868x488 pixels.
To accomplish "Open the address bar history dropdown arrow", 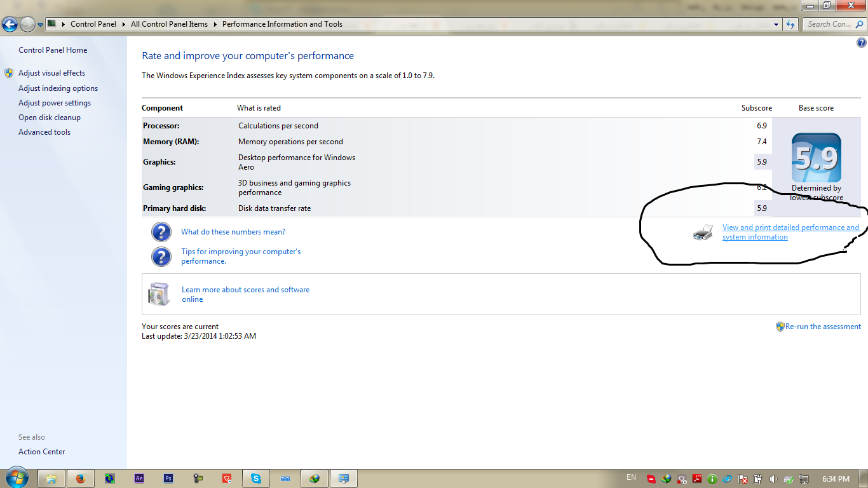I will (x=776, y=24).
